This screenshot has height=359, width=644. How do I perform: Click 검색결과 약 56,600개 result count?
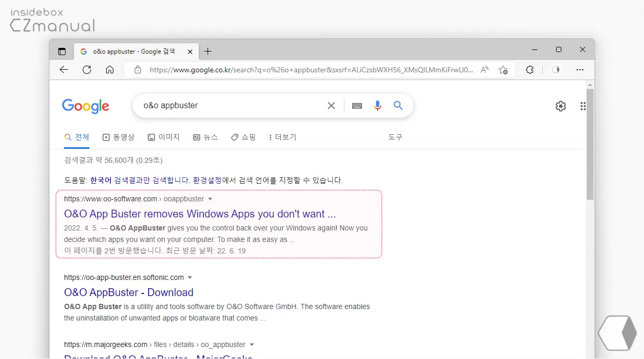pyautogui.click(x=113, y=160)
